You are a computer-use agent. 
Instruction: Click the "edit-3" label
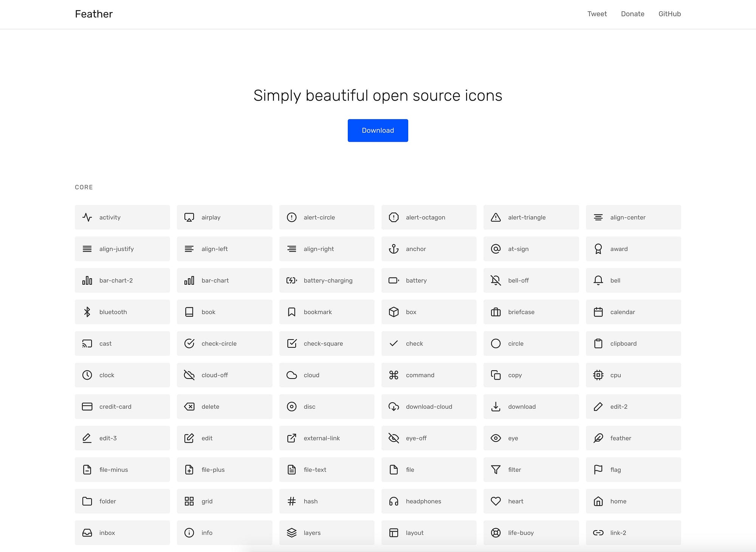[x=108, y=438]
